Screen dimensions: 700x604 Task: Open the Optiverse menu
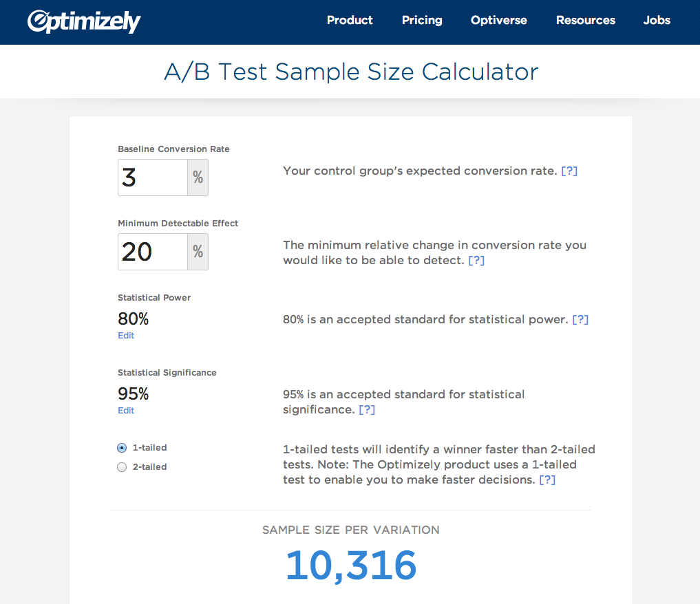tap(498, 20)
